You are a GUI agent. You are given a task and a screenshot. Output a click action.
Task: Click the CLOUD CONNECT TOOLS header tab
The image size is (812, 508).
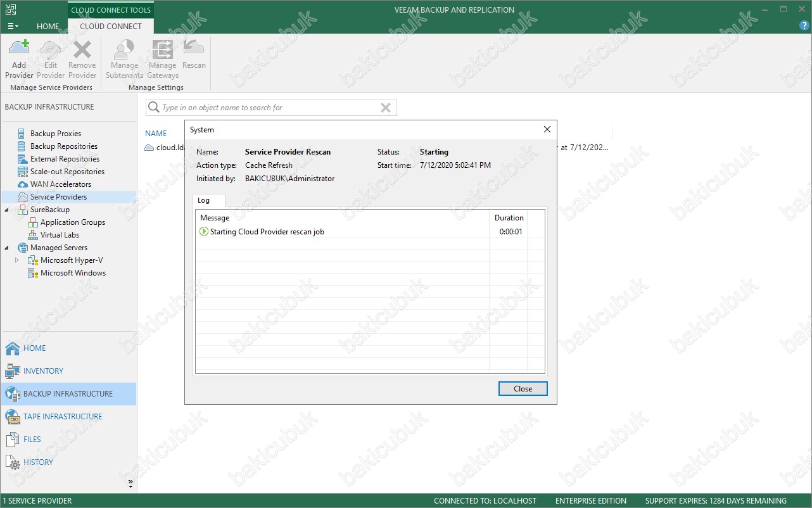point(111,10)
